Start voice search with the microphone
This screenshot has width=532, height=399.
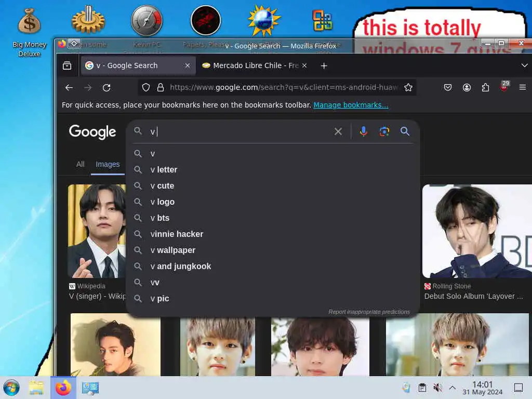363,131
